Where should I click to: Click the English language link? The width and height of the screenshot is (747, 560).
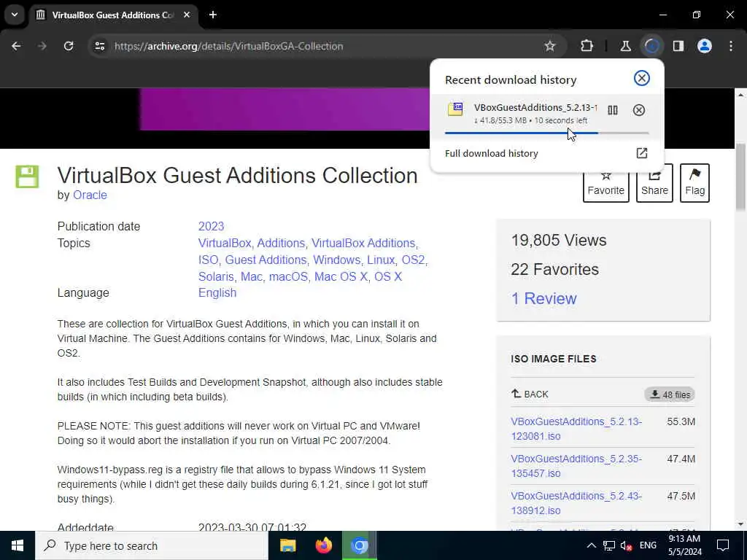click(217, 293)
